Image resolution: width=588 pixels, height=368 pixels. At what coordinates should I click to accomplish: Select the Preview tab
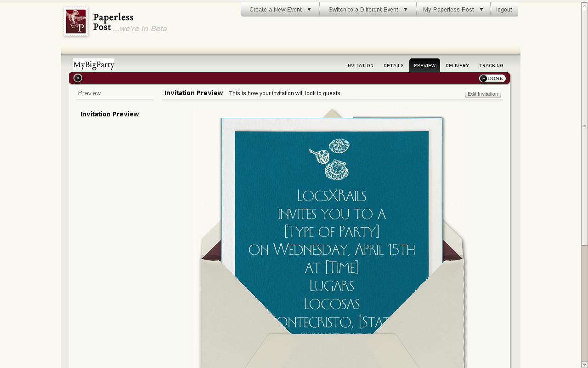click(x=424, y=66)
